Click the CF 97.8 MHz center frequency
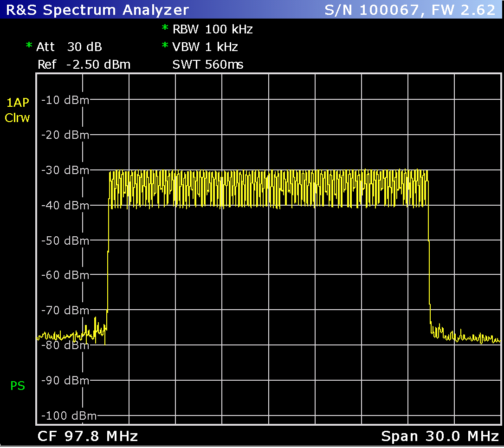This screenshot has height=448, width=504. pyautogui.click(x=88, y=436)
